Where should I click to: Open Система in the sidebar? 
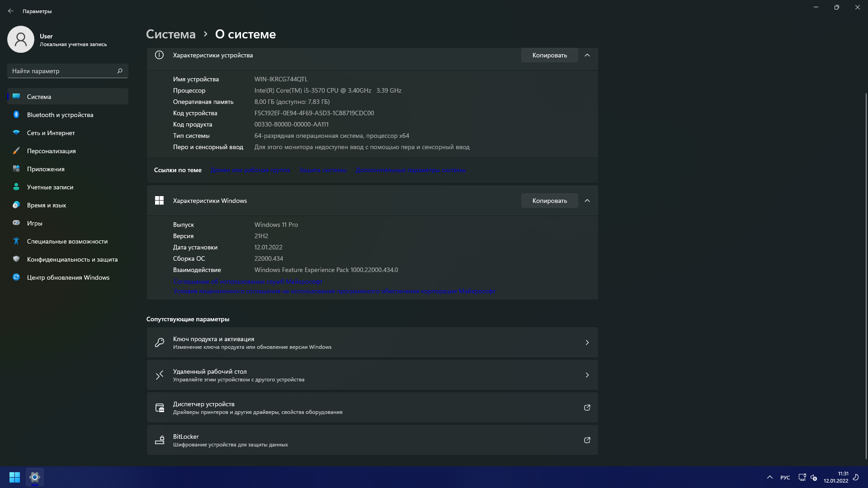68,97
